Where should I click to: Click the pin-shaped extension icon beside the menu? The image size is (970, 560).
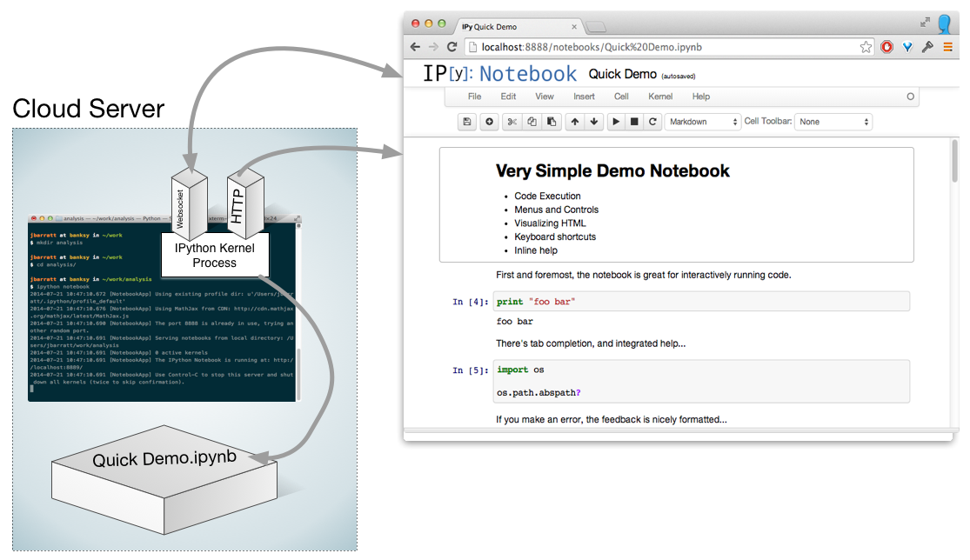[x=927, y=47]
